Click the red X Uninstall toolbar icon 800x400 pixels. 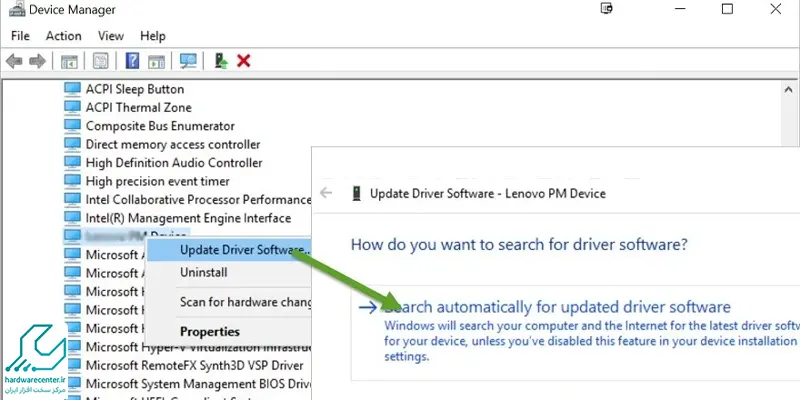[x=244, y=61]
